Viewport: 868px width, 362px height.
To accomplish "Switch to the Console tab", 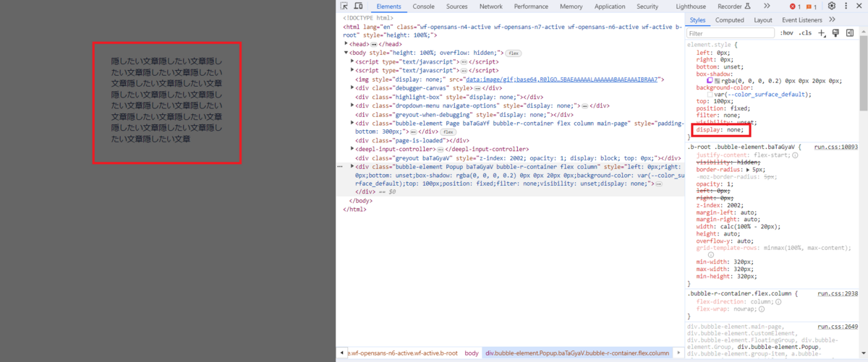I will click(423, 7).
